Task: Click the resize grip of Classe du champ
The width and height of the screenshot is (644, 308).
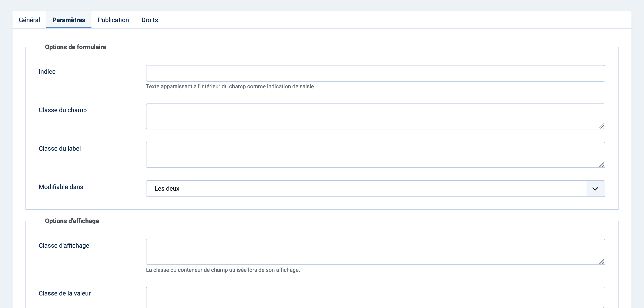Action: pyautogui.click(x=602, y=126)
